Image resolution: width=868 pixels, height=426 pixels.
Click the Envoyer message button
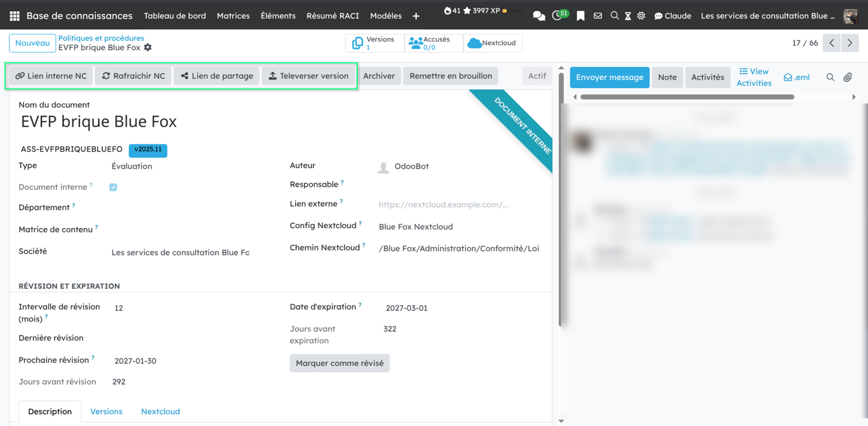click(609, 77)
